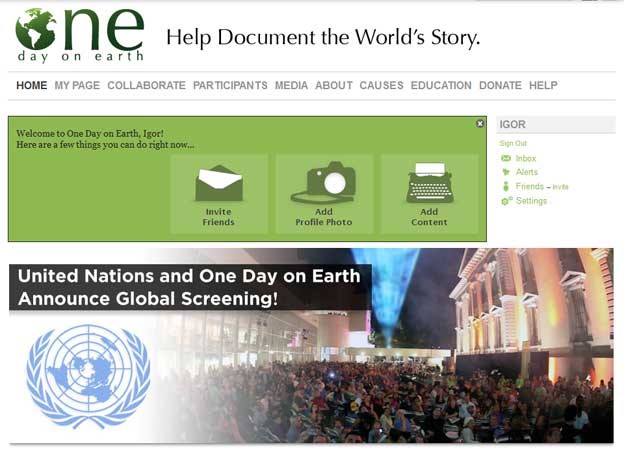Click the small Invite link beside Friends
The image size is (624, 449).
[560, 187]
